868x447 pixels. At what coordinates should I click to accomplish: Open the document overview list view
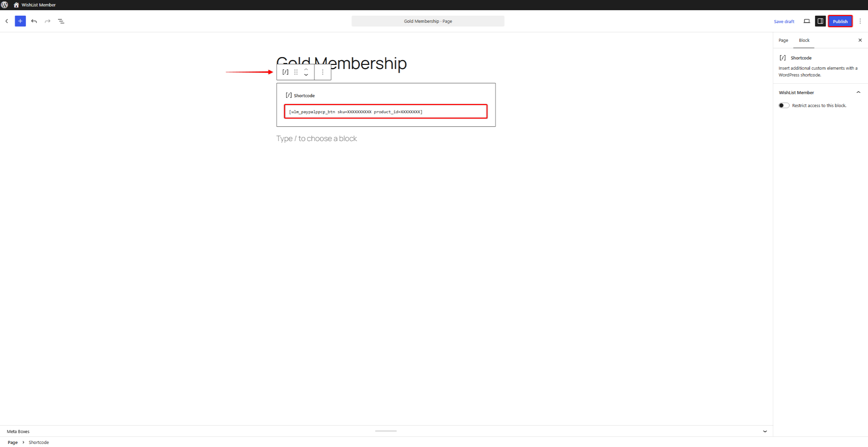61,21
